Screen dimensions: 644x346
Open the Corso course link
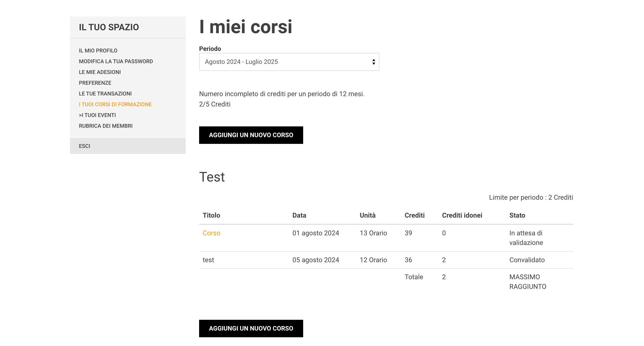point(211,233)
